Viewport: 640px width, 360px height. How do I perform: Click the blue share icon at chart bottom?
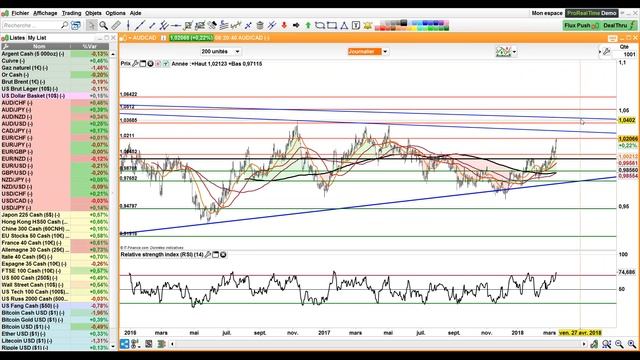(x=124, y=344)
